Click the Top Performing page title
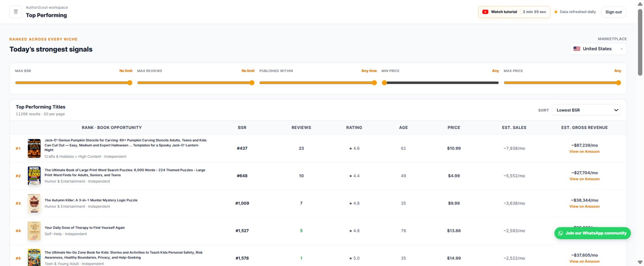The width and height of the screenshot is (644, 266). (46, 15)
